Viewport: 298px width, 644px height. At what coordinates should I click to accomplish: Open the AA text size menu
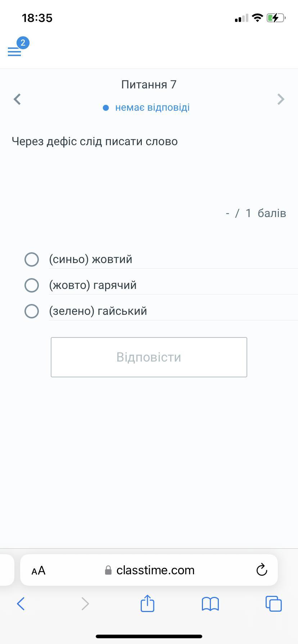38,570
